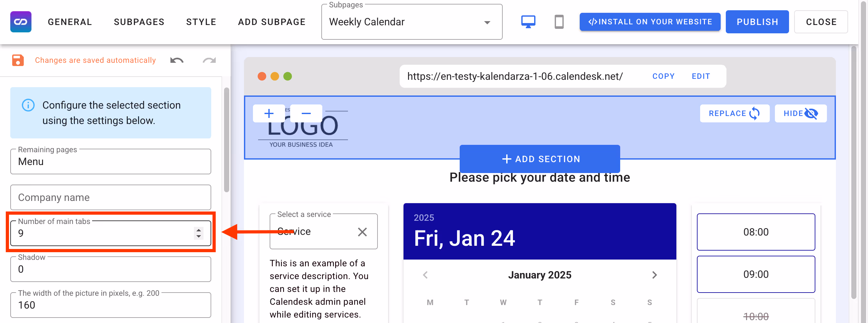The image size is (868, 323).
Task: Go to next month with right chevron
Action: (x=655, y=275)
